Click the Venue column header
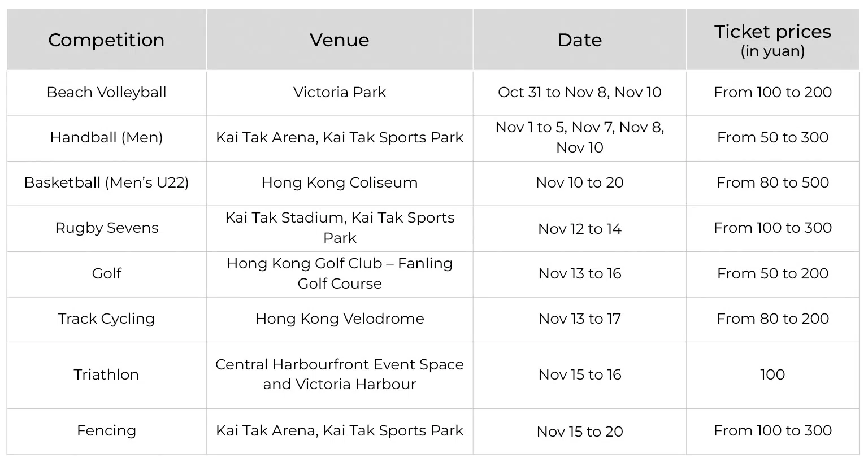Screen dimensions: 868x466 (339, 40)
